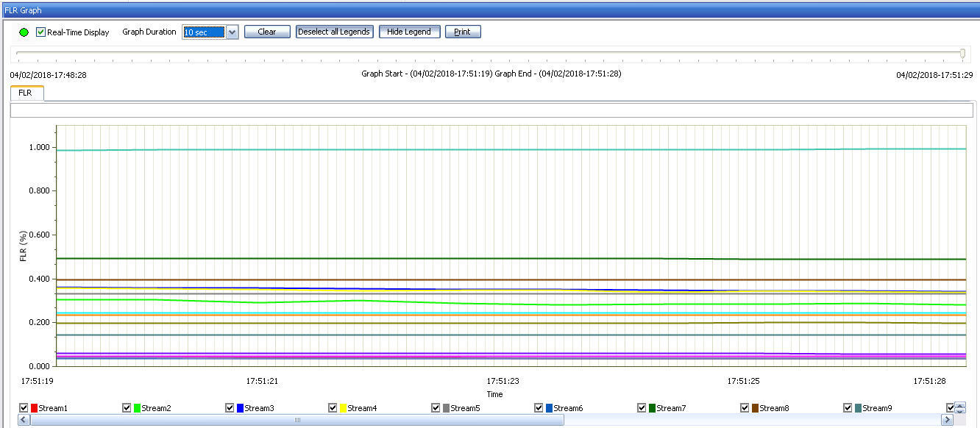980x428 pixels.
Task: Click the green Stream2 color swatch
Action: click(x=138, y=408)
